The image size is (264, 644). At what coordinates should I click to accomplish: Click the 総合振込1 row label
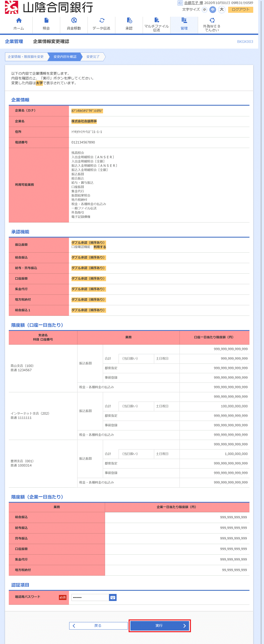[22, 310]
